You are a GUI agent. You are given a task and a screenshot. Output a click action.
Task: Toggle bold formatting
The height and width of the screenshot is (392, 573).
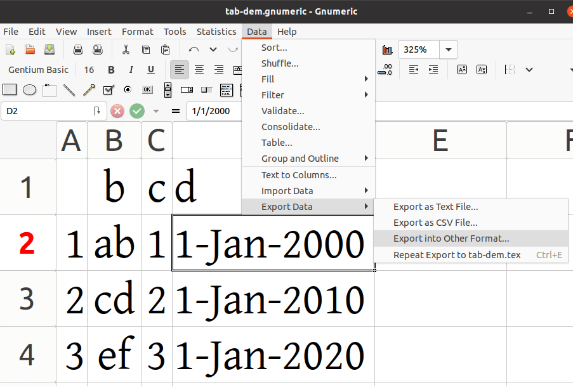click(x=111, y=70)
